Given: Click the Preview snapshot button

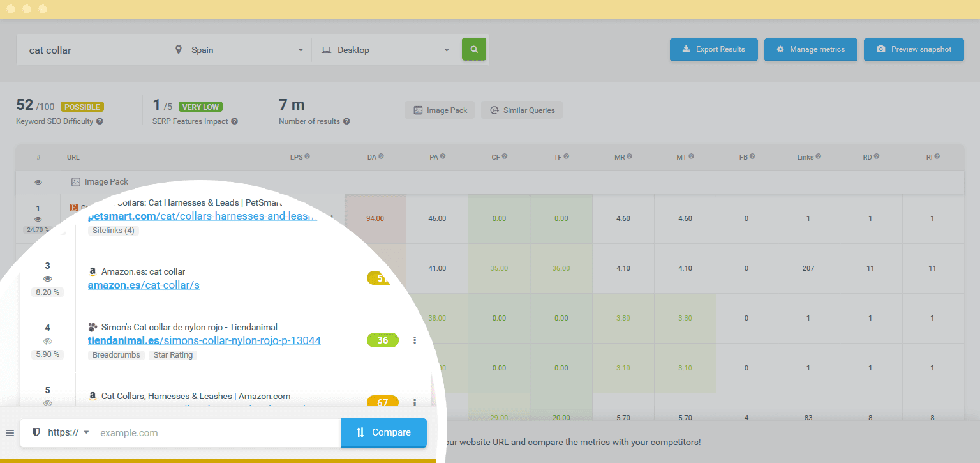Looking at the screenshot, I should (914, 49).
